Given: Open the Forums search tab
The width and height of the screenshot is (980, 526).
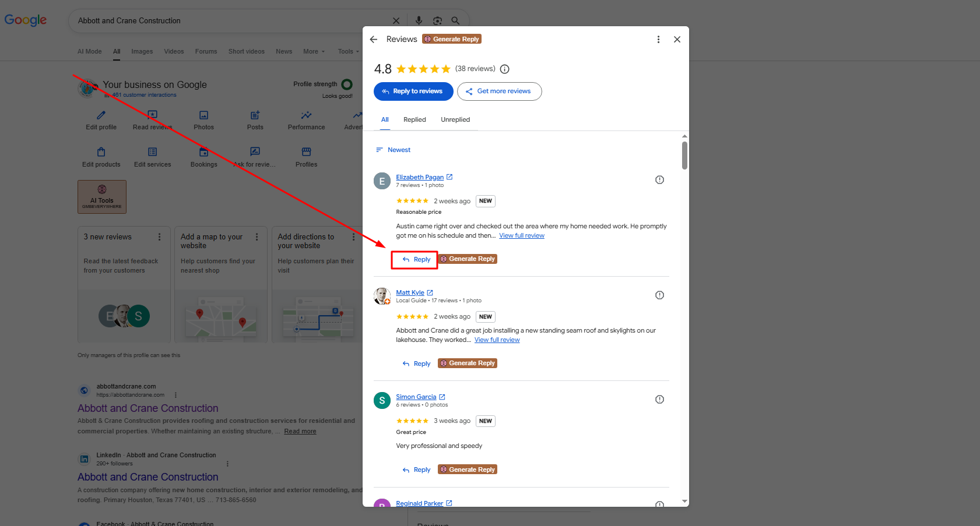Looking at the screenshot, I should click(x=206, y=51).
